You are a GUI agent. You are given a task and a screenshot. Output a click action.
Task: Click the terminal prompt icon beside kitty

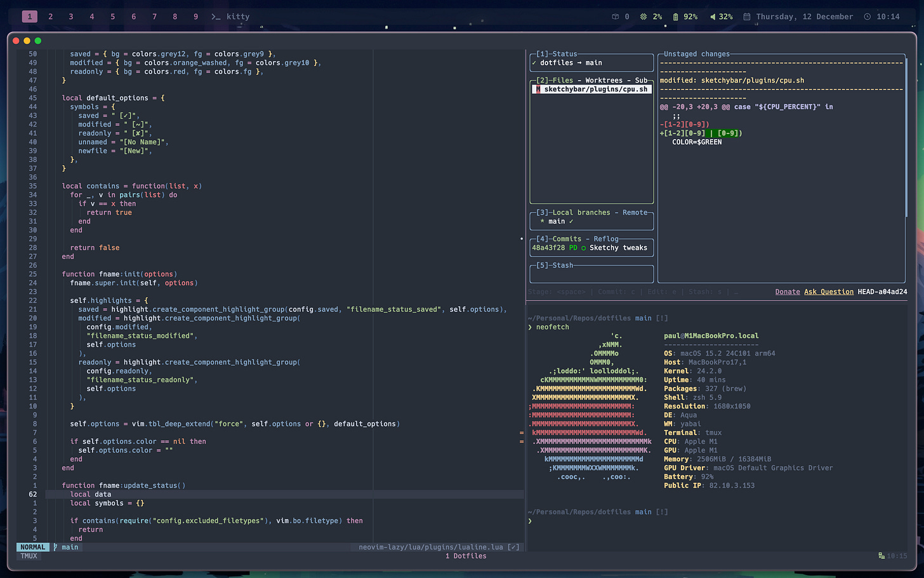(216, 17)
